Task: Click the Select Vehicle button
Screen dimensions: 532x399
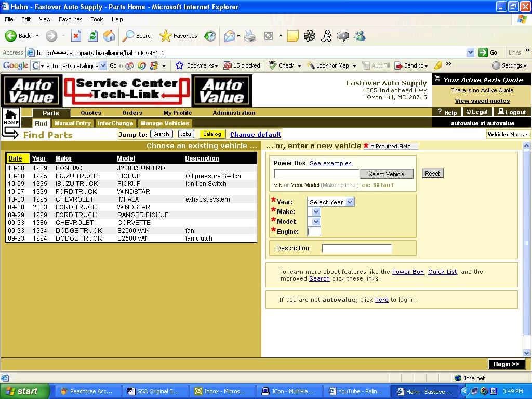Action: click(387, 174)
